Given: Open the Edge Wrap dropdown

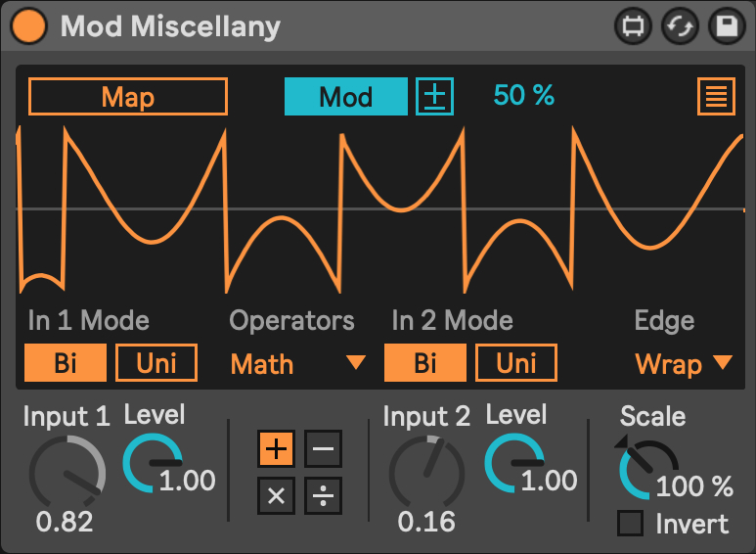Looking at the screenshot, I should point(683,364).
